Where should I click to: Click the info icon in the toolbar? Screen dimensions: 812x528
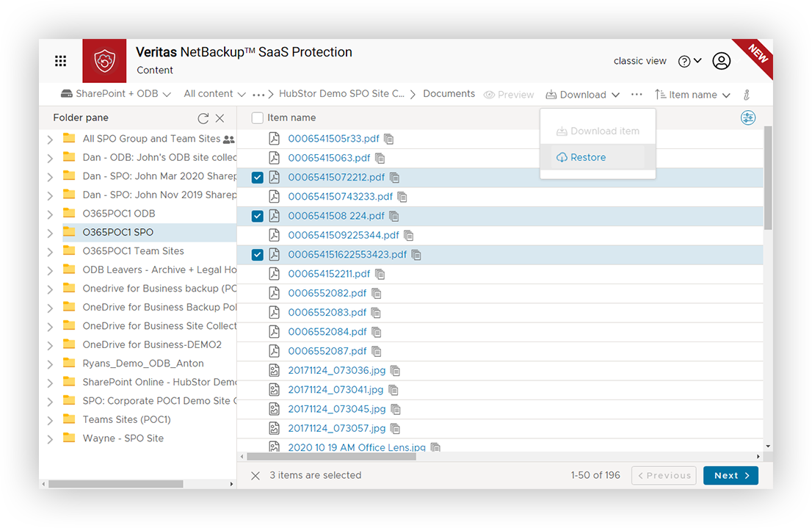point(746,94)
